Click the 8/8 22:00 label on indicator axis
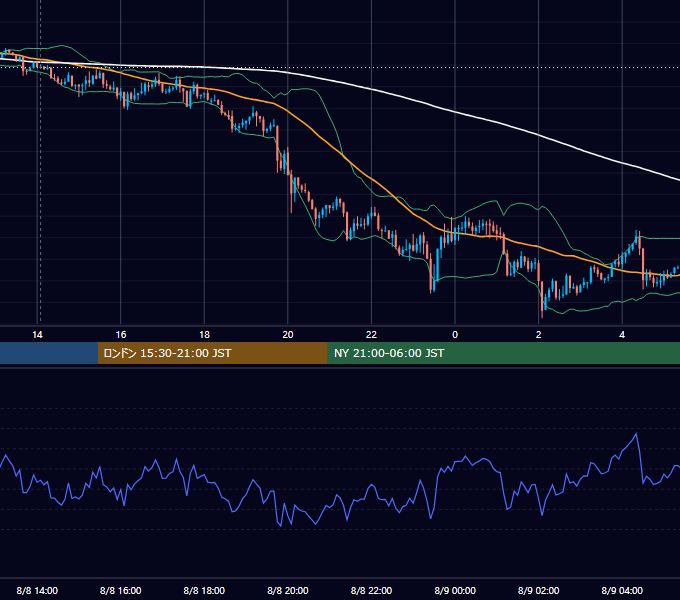Viewport: 680px width, 600px height. tap(371, 590)
